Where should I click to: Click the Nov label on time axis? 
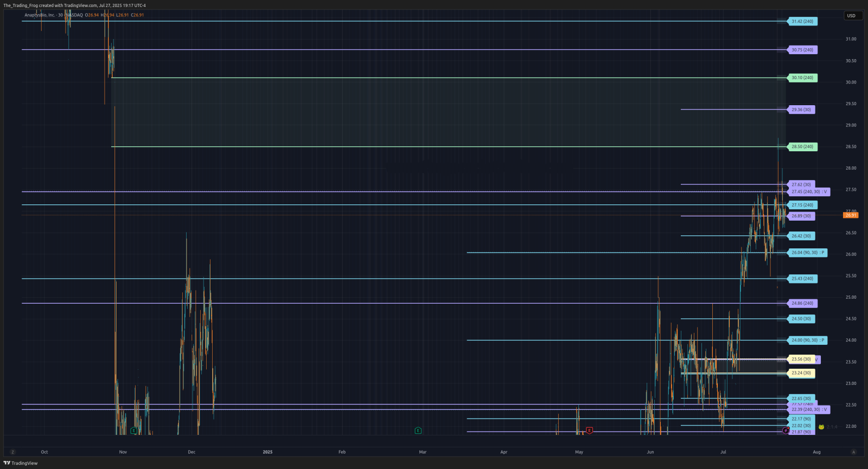[123, 452]
